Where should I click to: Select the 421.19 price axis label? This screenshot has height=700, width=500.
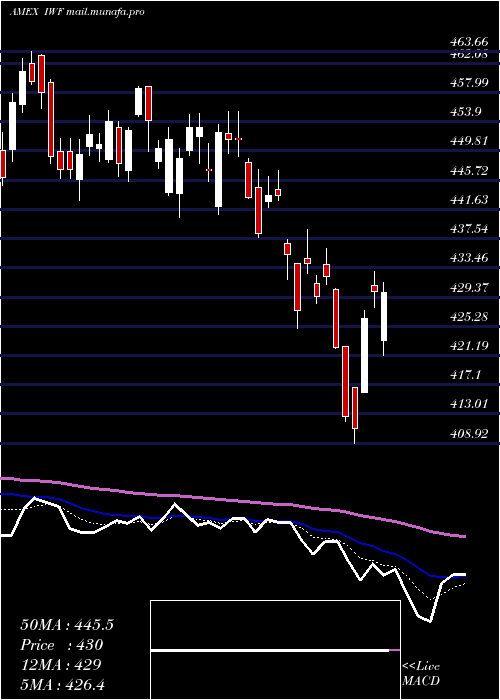tap(469, 346)
